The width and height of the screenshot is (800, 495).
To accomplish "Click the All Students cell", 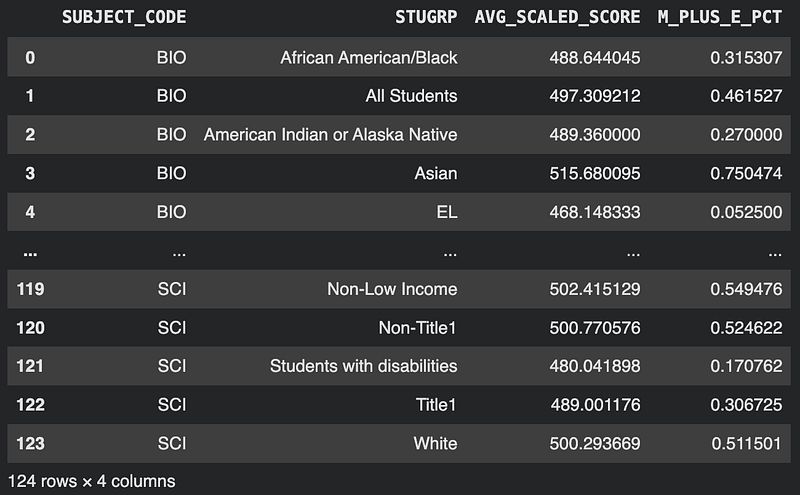I will point(411,96).
